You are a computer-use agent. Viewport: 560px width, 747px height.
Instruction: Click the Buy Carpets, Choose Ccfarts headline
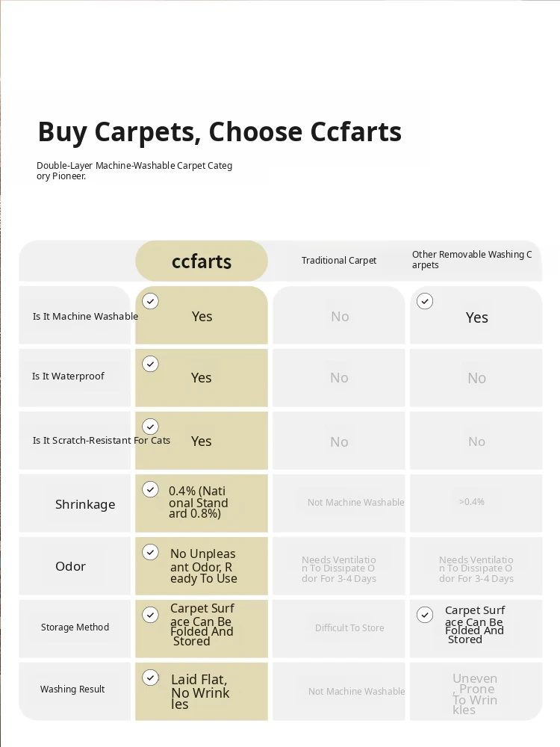pyautogui.click(x=220, y=131)
